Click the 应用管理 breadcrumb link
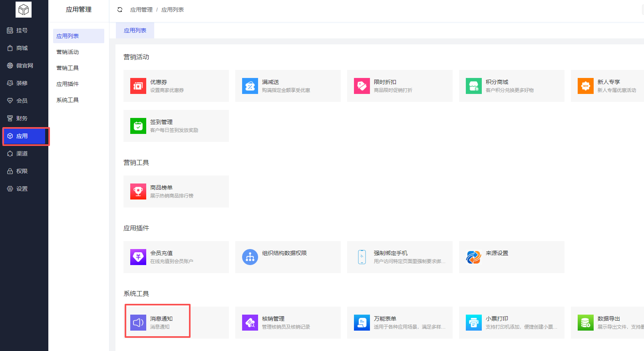Image resolution: width=644 pixels, height=351 pixels. tap(141, 10)
